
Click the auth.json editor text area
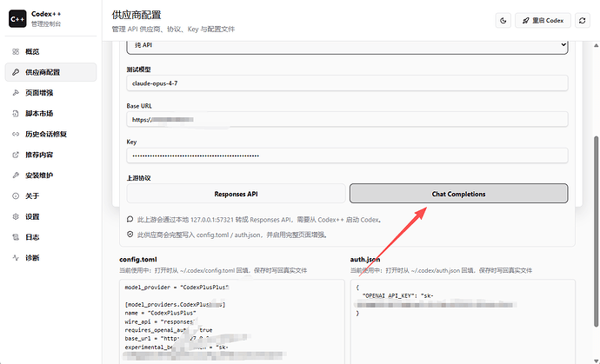[463, 321]
